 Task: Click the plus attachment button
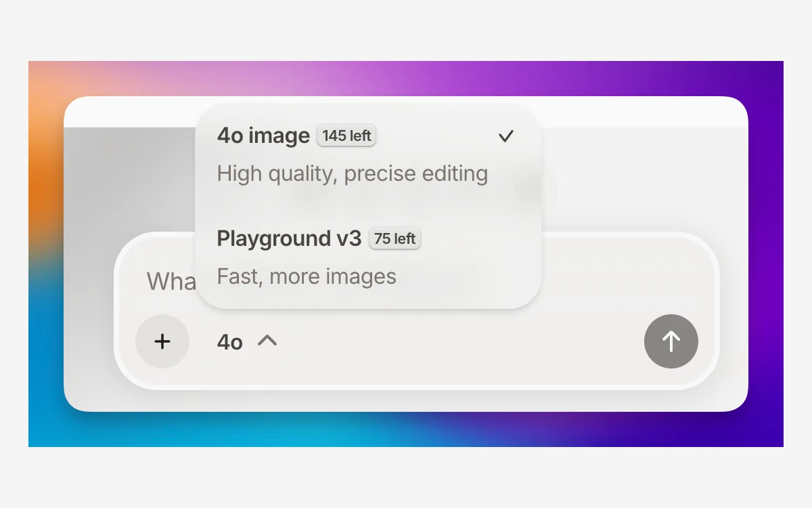(162, 341)
